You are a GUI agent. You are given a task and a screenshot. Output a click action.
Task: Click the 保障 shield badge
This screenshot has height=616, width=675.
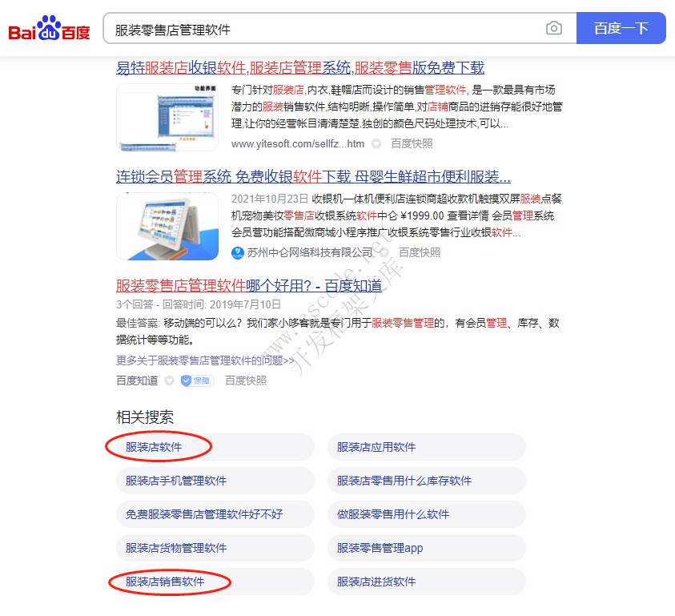click(197, 380)
